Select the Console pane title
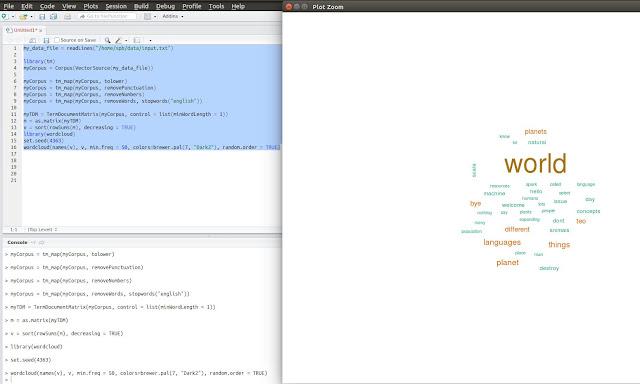This screenshot has height=384, width=640. coord(17,242)
